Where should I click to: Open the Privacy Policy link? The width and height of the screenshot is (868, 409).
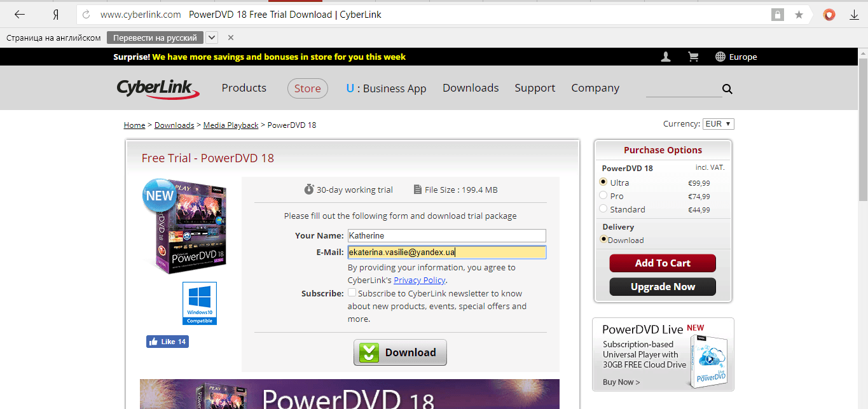tap(420, 281)
